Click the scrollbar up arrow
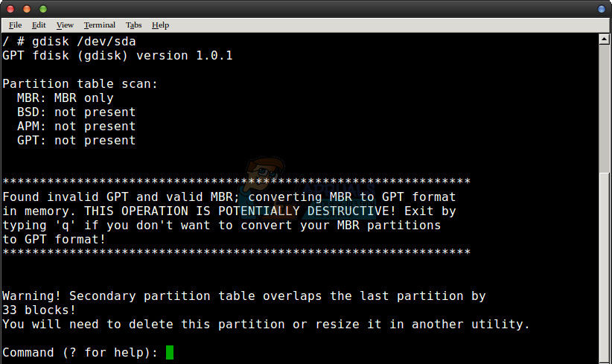Screen dimensions: 612x364 point(605,39)
